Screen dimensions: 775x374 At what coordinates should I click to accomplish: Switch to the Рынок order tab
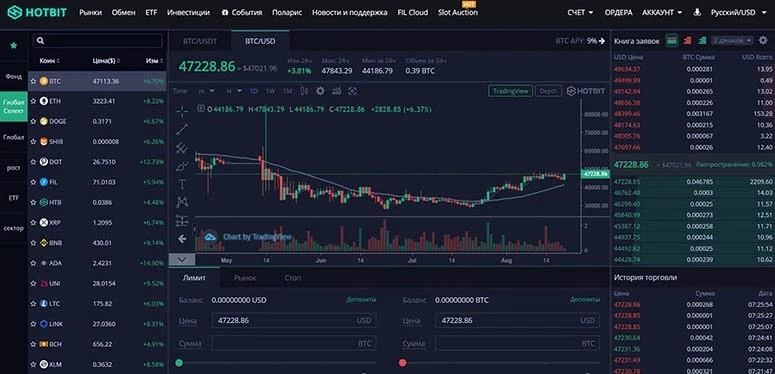point(245,278)
